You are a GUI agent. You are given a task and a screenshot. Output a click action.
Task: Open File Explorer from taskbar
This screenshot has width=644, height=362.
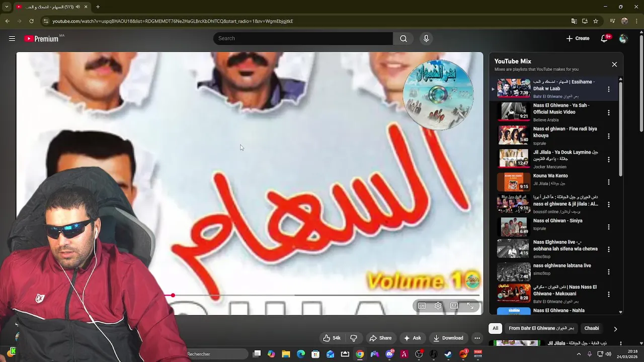[286, 354]
